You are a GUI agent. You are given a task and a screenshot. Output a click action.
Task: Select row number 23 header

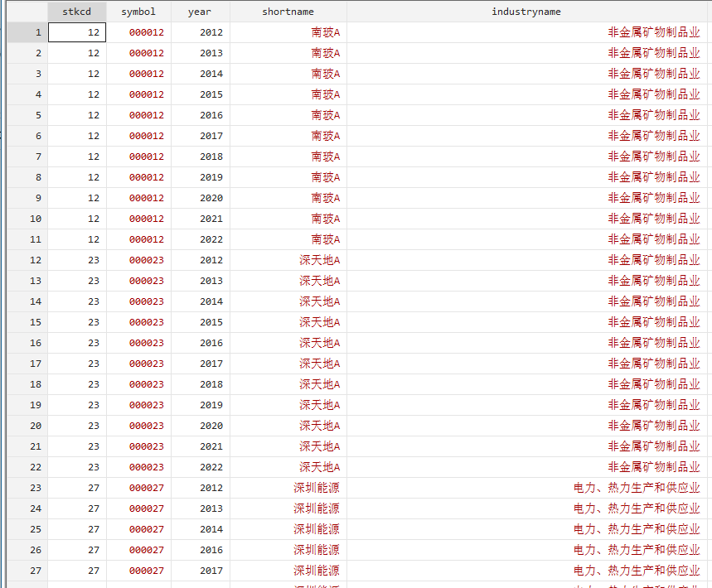27,488
